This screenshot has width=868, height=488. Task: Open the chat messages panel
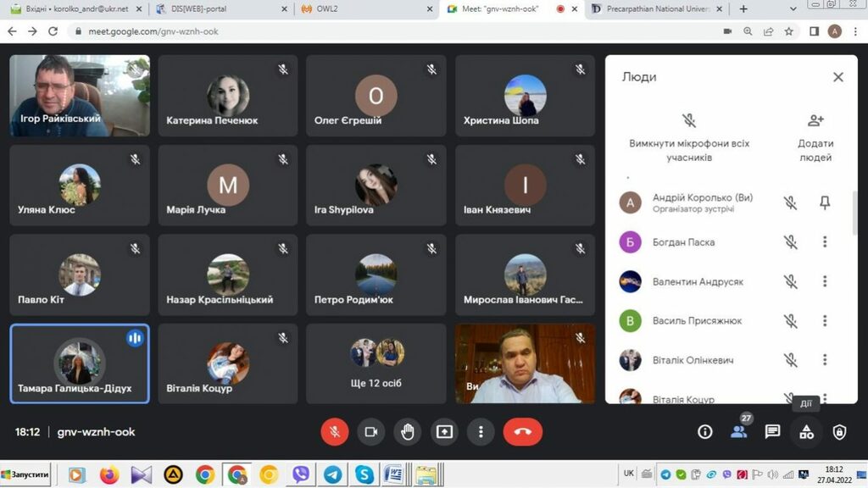pos(772,431)
